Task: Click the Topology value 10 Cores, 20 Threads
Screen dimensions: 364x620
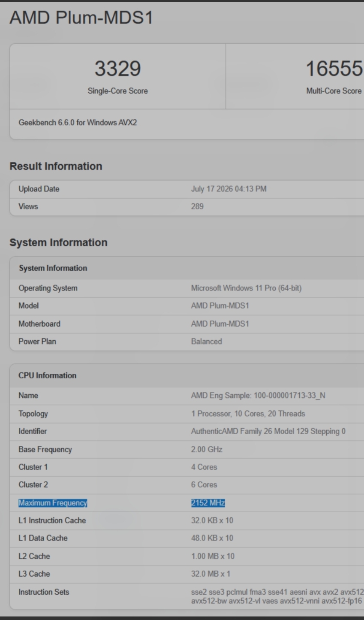Action: click(248, 414)
